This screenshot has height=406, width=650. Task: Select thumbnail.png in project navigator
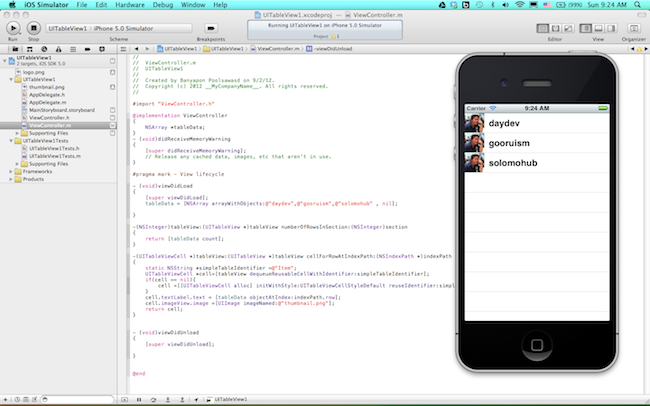46,87
